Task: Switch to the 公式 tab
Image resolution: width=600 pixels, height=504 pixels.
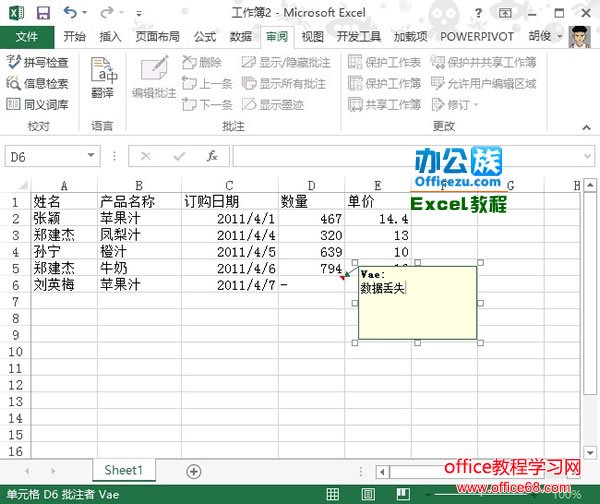Action: click(x=205, y=37)
